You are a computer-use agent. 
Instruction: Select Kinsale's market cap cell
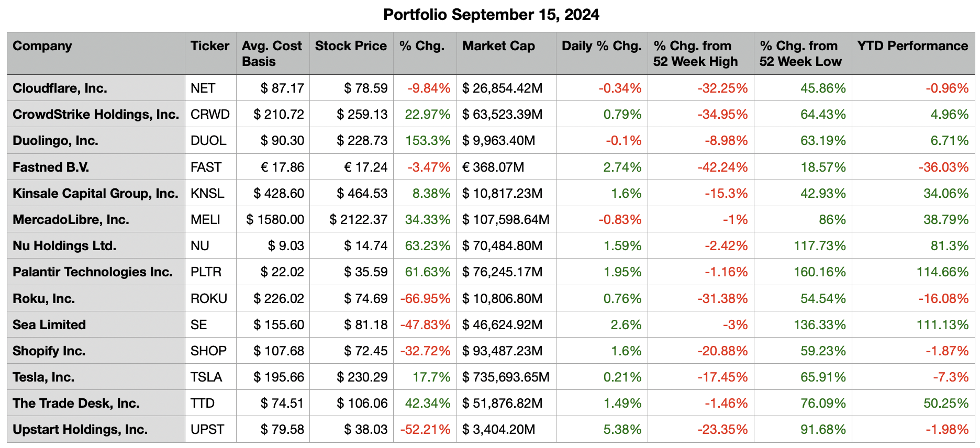click(502, 194)
